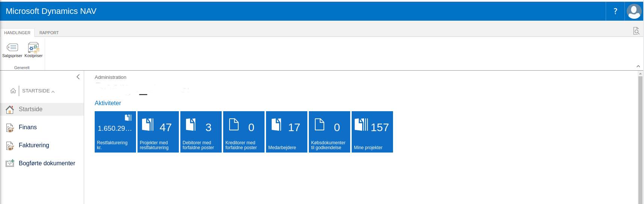This screenshot has width=644, height=204.
Task: Open Kostpriser ribbon icon
Action: (33, 47)
